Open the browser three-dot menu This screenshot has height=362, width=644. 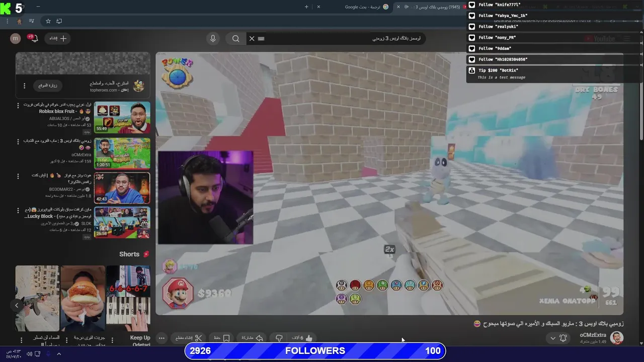coord(7,21)
